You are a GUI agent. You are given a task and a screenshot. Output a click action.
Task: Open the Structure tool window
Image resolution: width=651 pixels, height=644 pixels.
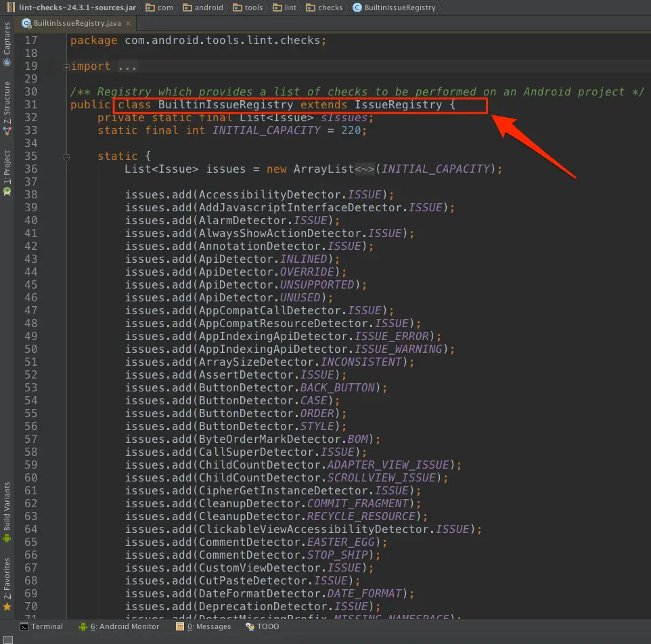pos(7,108)
